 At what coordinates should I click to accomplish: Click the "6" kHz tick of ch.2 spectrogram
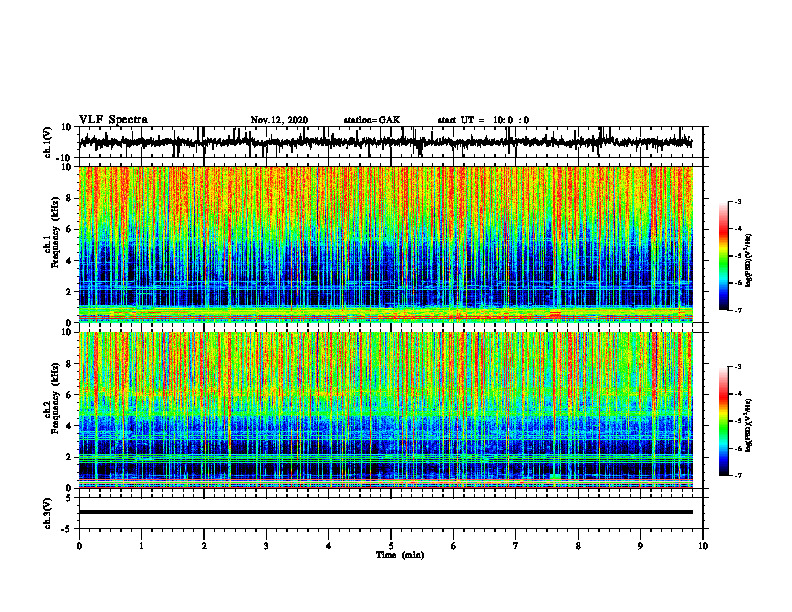(69, 395)
